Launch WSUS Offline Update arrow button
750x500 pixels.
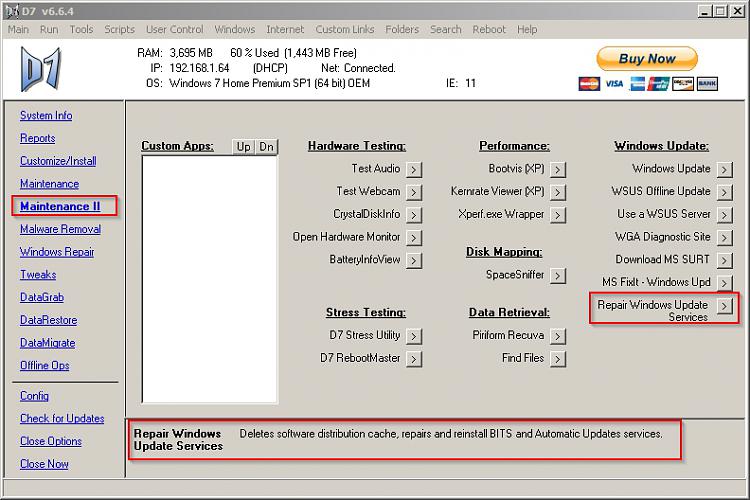[x=725, y=192]
